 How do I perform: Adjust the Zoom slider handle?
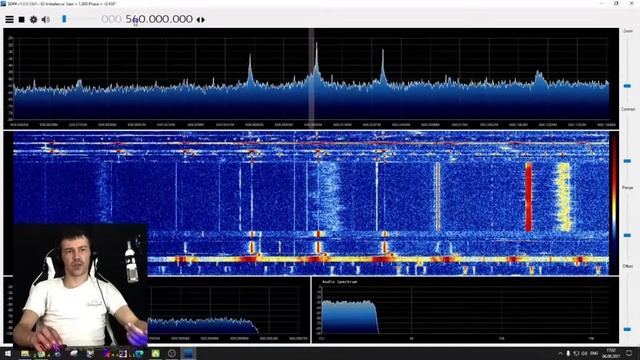click(x=627, y=86)
